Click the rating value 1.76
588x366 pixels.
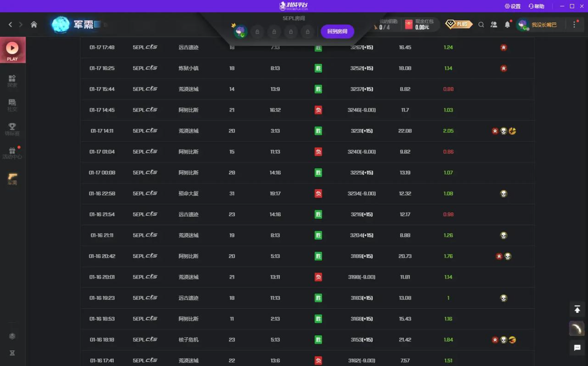448,256
